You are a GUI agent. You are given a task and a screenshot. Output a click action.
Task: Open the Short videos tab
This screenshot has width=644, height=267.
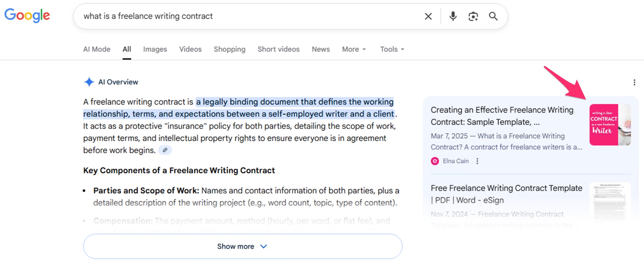click(278, 49)
